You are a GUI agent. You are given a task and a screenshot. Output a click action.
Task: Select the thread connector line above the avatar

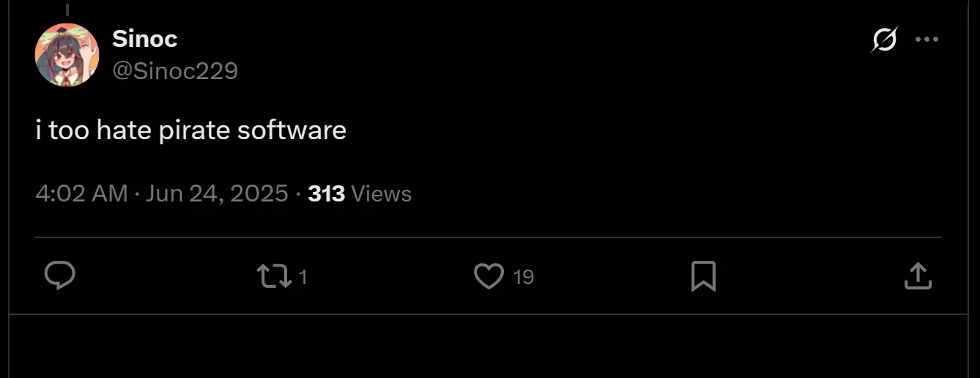click(x=67, y=9)
